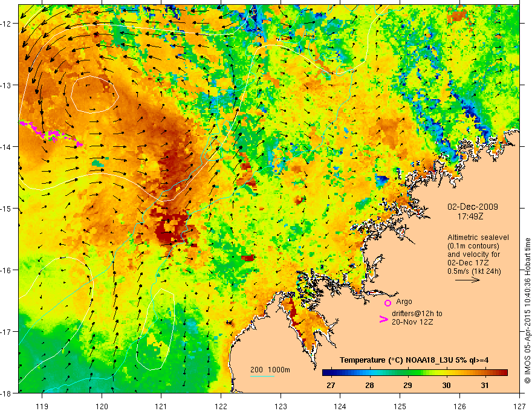
Task: Click the longitude axis label 123
Action: 281,406
